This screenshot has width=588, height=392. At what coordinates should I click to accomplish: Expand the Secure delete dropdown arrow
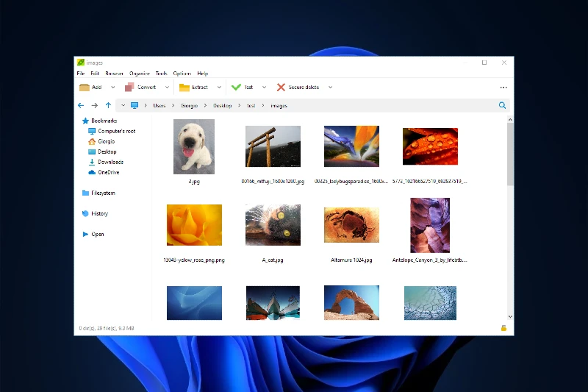click(330, 87)
